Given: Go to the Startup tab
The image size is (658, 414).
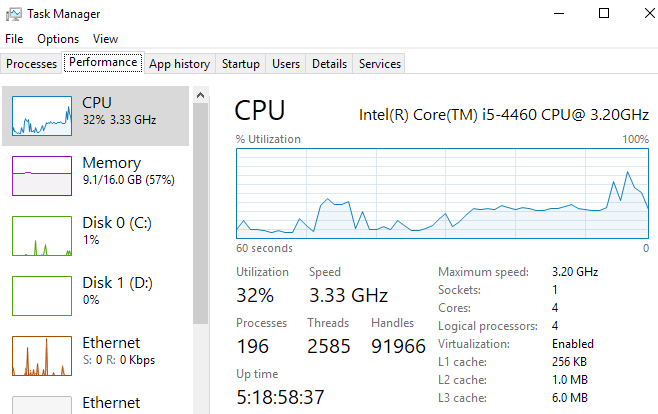Looking at the screenshot, I should 241,64.
